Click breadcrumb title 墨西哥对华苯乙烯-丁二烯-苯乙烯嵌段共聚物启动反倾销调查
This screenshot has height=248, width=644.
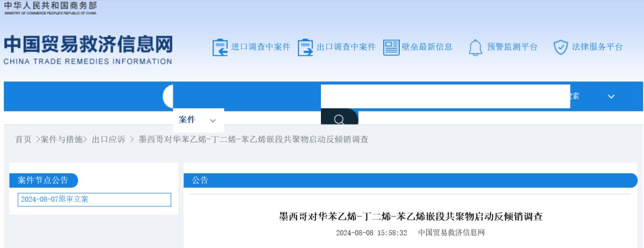[253, 139]
